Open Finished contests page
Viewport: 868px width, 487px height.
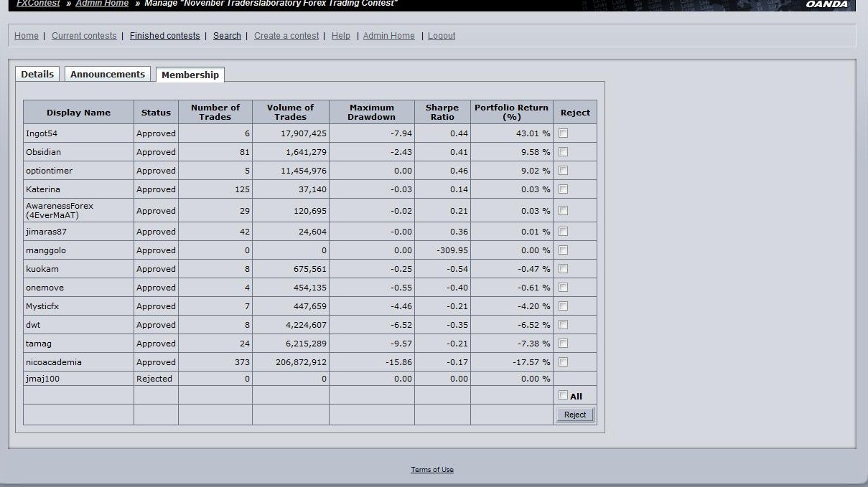(165, 36)
